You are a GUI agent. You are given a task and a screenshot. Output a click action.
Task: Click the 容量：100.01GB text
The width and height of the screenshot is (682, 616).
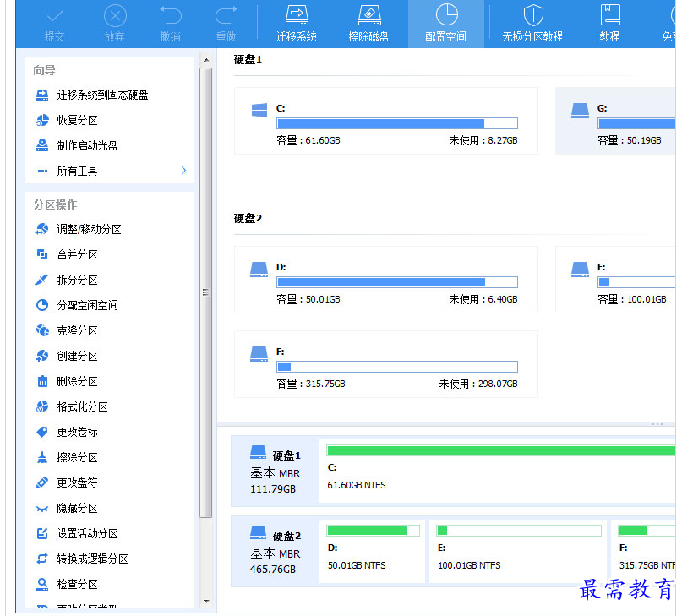pyautogui.click(x=632, y=299)
